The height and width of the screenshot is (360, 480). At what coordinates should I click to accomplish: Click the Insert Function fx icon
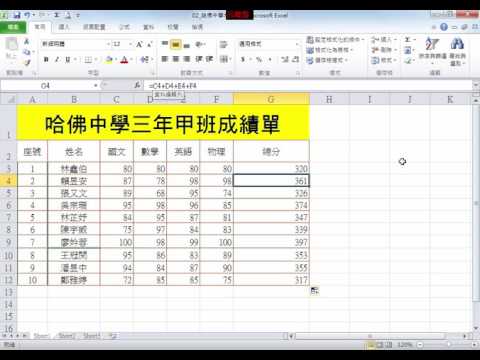click(137, 85)
